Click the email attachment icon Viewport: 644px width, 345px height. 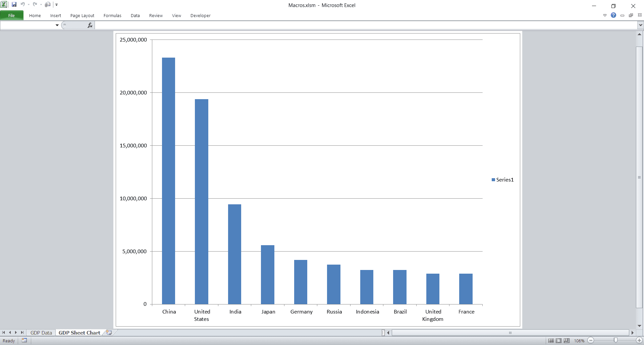[48, 5]
